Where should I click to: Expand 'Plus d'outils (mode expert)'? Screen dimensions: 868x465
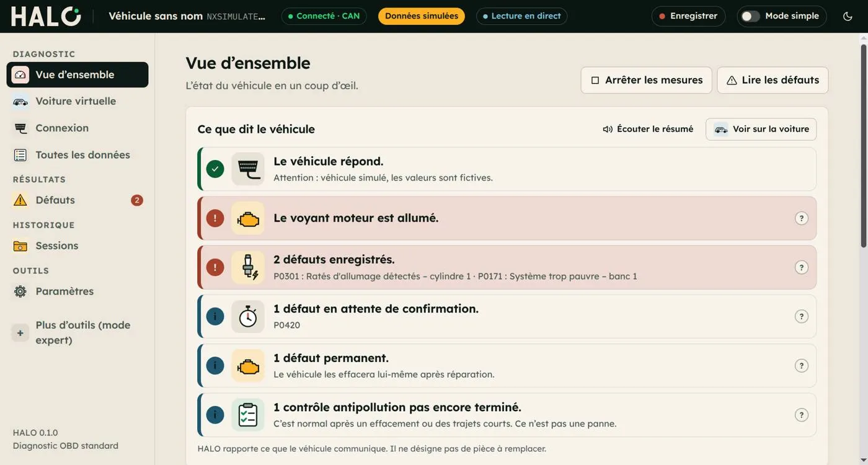pyautogui.click(x=77, y=333)
